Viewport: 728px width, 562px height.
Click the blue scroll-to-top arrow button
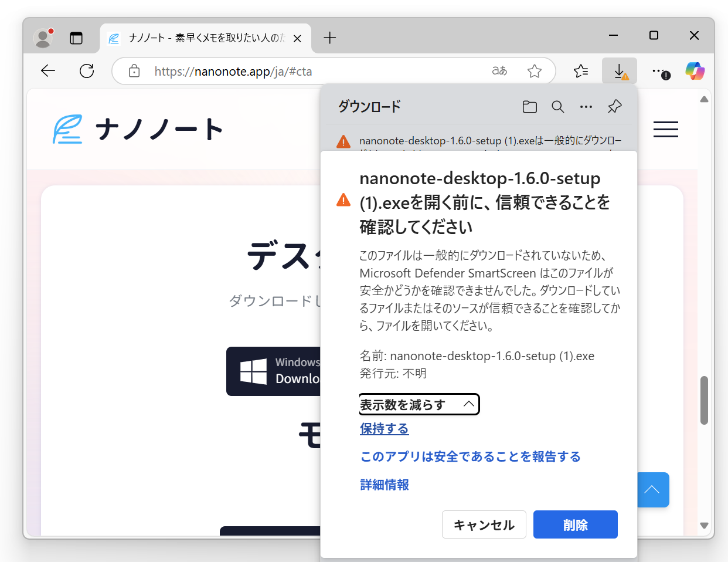(x=653, y=489)
